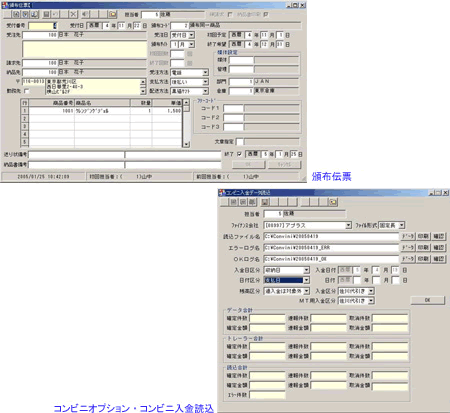Click the save disk icon in 頒布伝票 toolbar

(46, 14)
